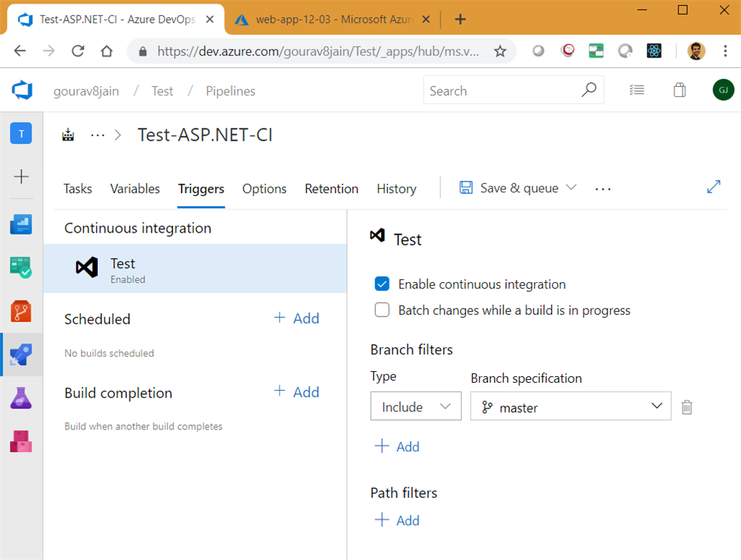Screen dimensions: 741x560
Task: Bookmark this page with the star icon
Action: (x=500, y=51)
